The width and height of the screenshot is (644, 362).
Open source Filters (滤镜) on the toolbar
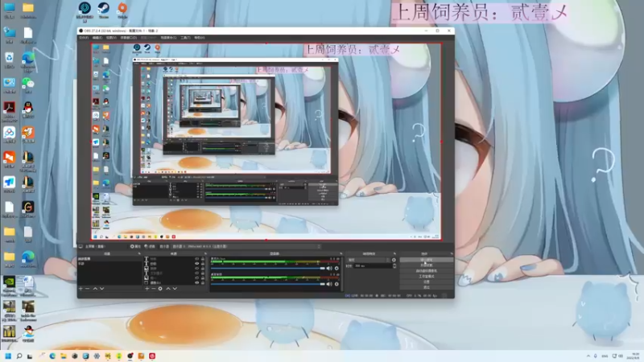(150, 246)
